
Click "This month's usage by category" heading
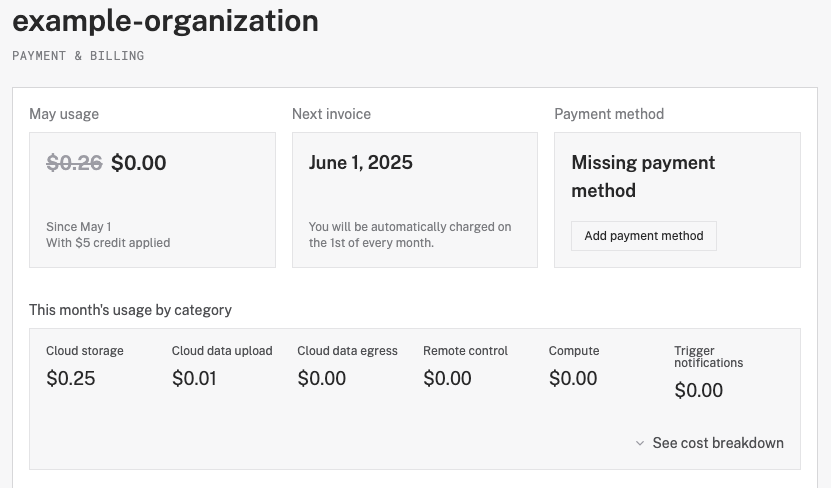[130, 310]
